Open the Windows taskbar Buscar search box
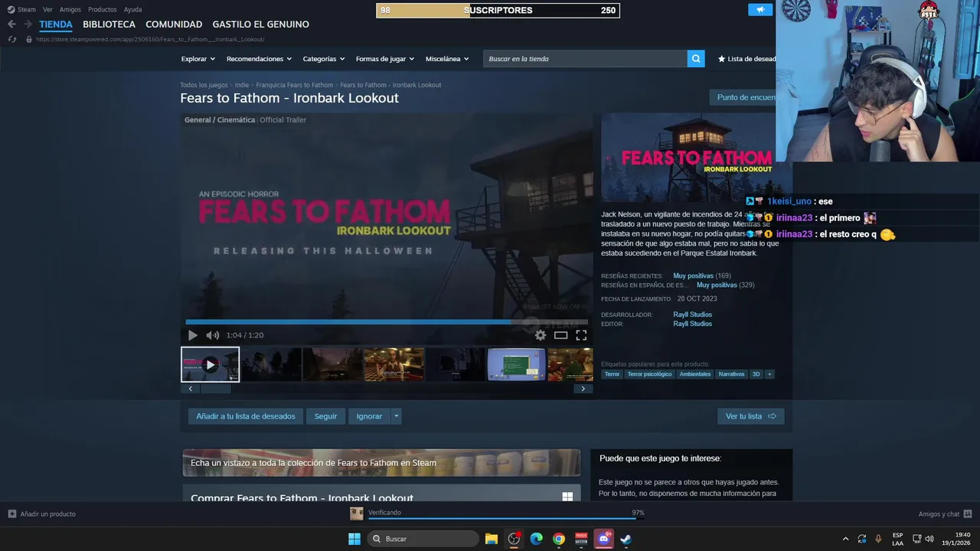Viewport: 980px width, 551px height. [423, 539]
